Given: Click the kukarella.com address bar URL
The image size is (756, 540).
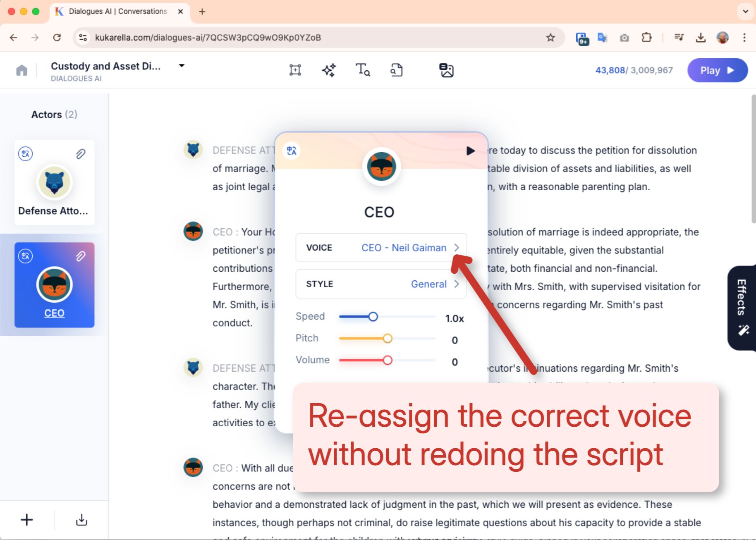Looking at the screenshot, I should click(208, 38).
